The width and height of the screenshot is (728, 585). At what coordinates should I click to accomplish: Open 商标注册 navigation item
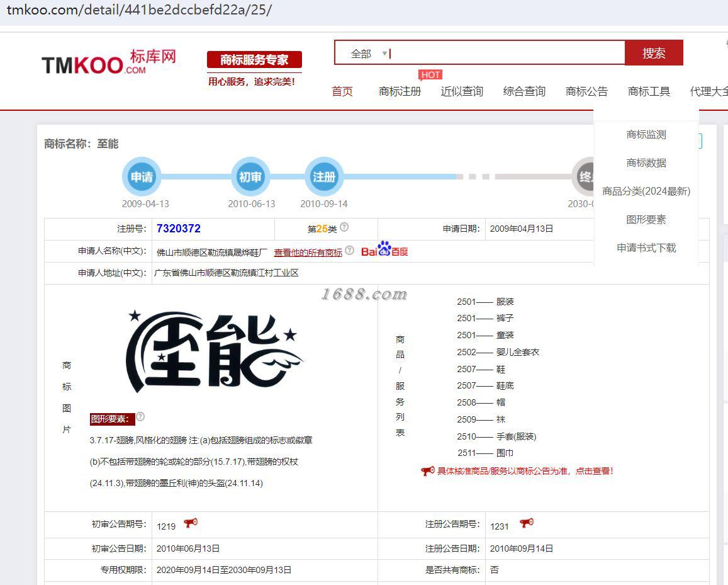point(400,91)
